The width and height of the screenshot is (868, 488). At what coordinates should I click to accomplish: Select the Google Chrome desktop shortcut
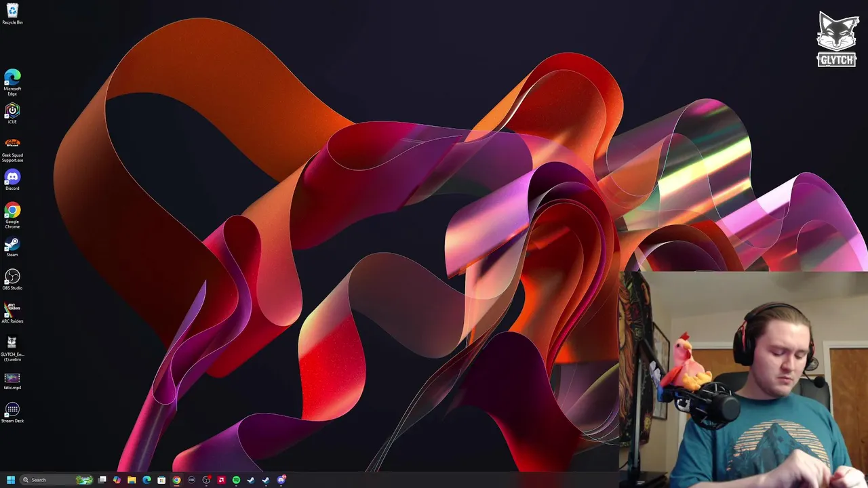tap(12, 216)
